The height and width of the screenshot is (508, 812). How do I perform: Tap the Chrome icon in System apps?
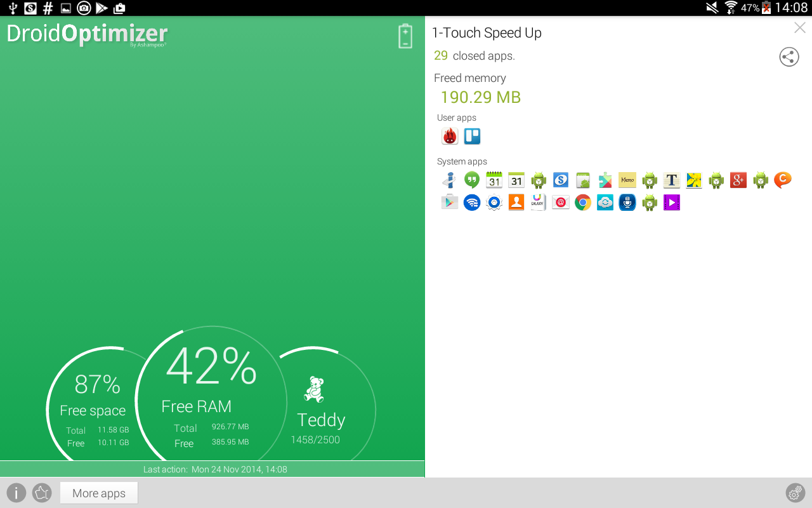pos(583,203)
